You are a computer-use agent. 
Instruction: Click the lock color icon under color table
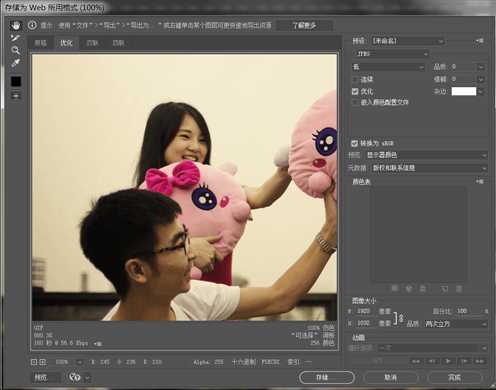pos(423,288)
